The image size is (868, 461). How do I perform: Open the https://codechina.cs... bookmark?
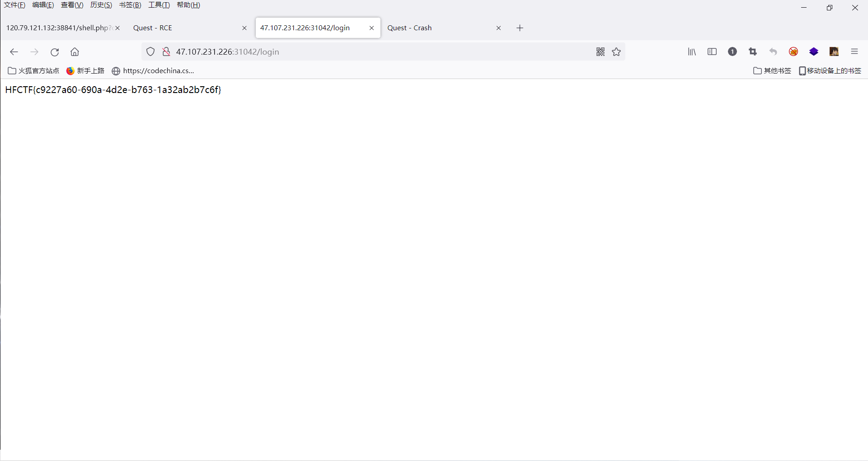(153, 71)
